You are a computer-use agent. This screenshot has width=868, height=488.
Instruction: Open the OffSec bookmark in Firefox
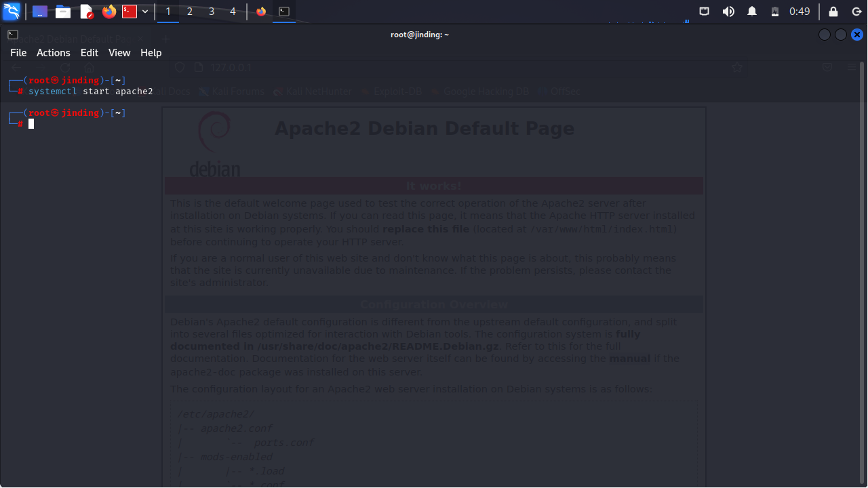coord(559,91)
